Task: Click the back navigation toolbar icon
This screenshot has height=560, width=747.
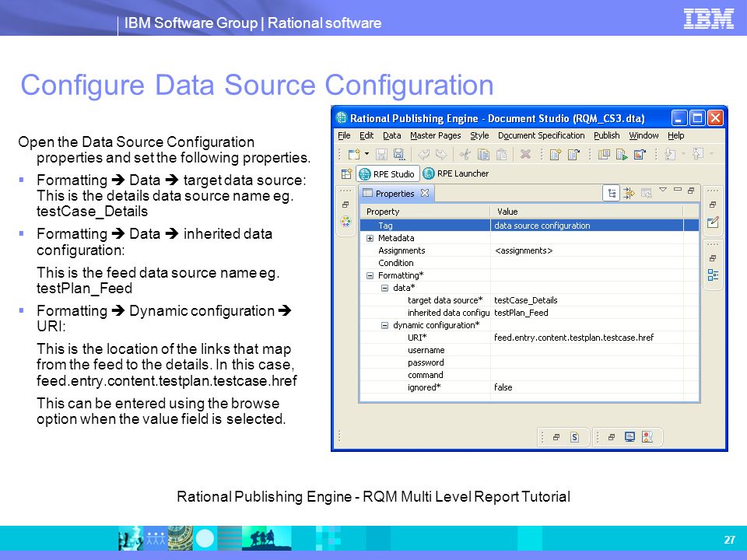Action: point(670,154)
